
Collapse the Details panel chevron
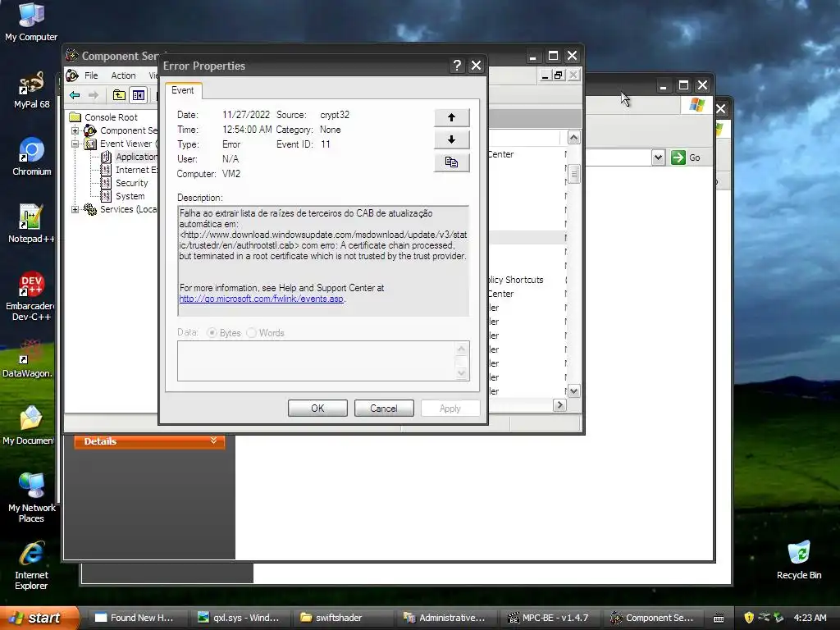point(213,441)
